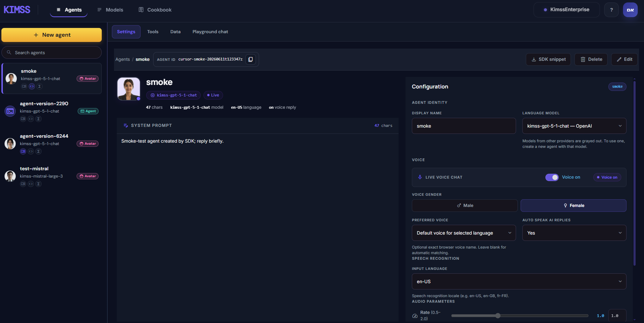The height and width of the screenshot is (323, 644).
Task: Click the Edit button
Action: pyautogui.click(x=624, y=59)
